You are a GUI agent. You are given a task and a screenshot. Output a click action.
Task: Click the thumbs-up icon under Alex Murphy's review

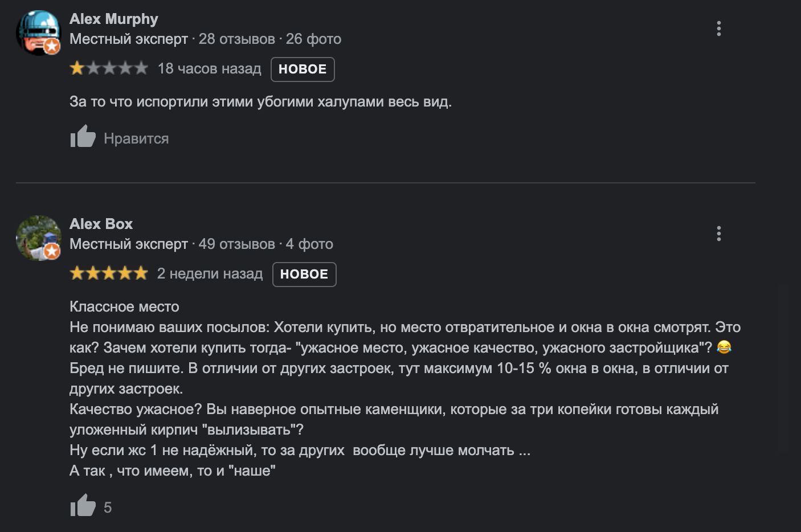(x=83, y=137)
